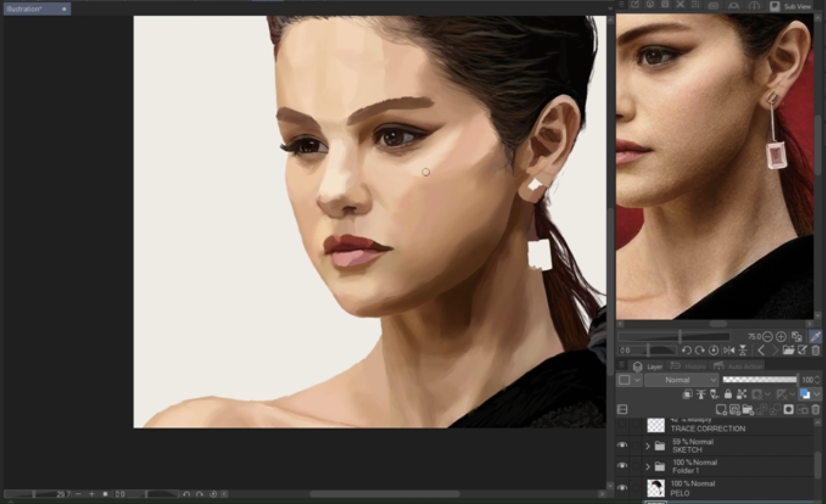
Task: Zoom in the Sub View image
Action: (x=781, y=336)
